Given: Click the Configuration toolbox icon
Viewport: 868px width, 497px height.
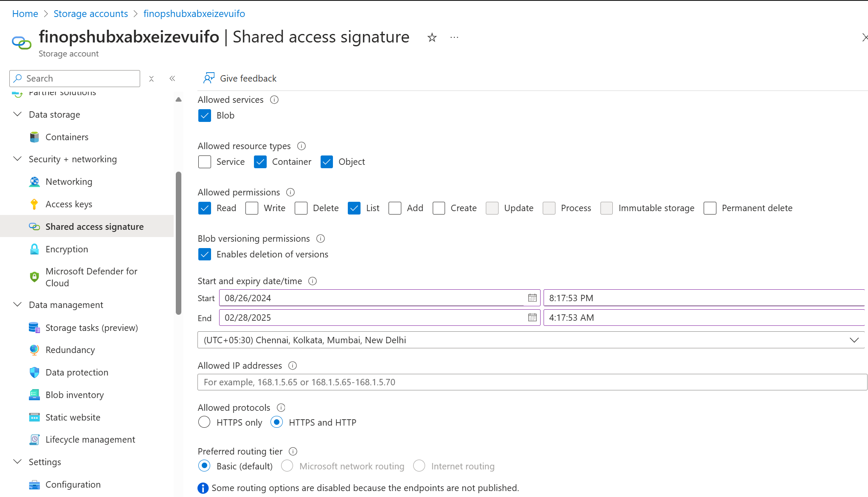Looking at the screenshot, I should click(34, 485).
